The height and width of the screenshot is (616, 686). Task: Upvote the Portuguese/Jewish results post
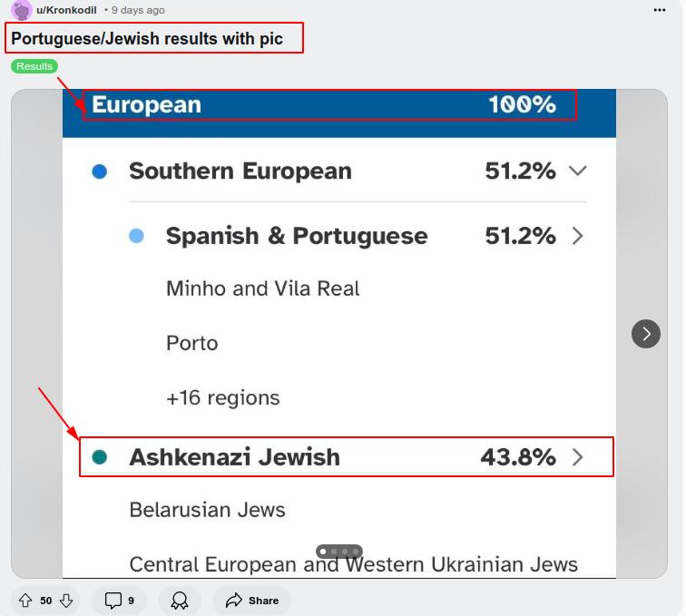pos(24,601)
